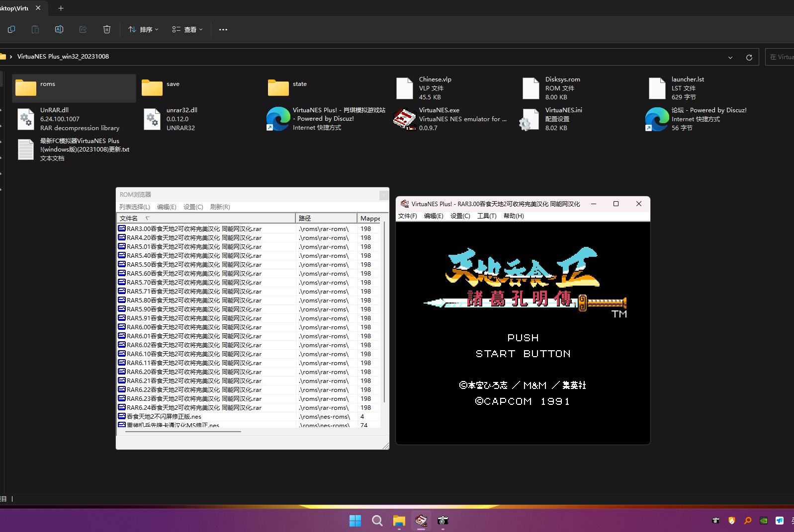Select the 论坛 Discuz shortcut icon

(657, 119)
